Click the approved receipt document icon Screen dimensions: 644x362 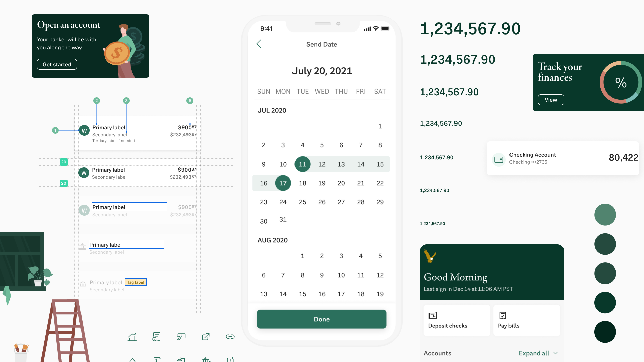pos(156,337)
